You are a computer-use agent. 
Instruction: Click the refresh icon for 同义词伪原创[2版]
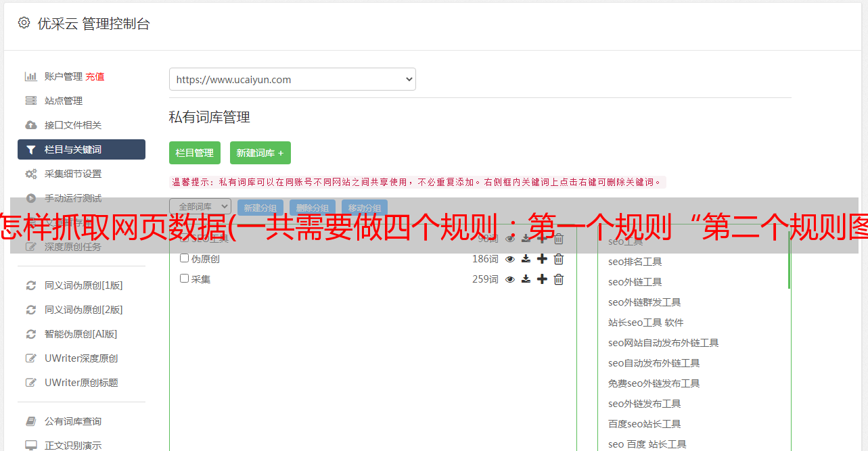click(31, 310)
